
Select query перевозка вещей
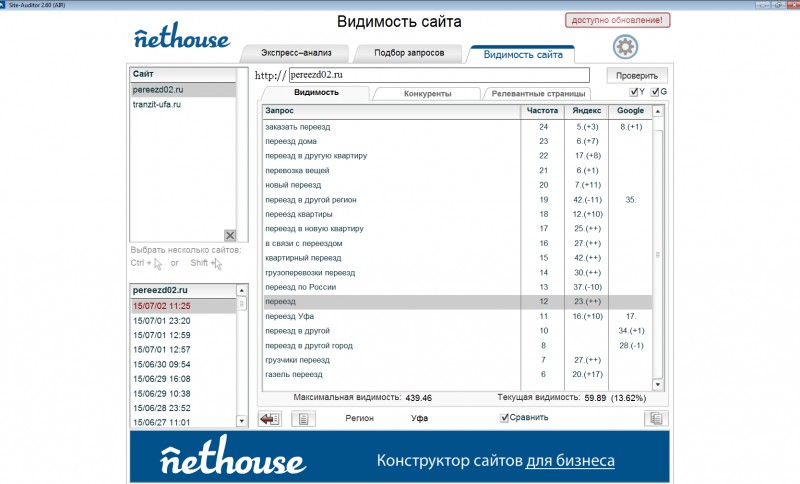coord(458,170)
